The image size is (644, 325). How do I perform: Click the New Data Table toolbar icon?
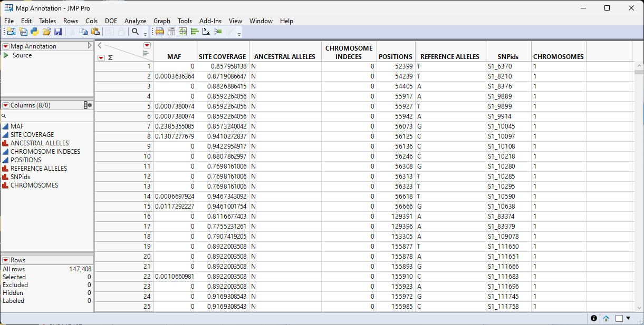click(11, 32)
